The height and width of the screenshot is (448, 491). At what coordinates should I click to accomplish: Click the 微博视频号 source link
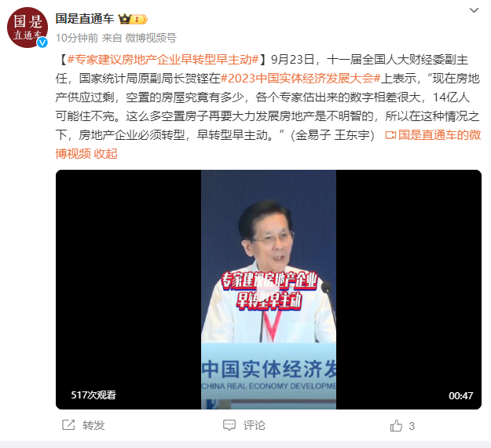tap(151, 38)
